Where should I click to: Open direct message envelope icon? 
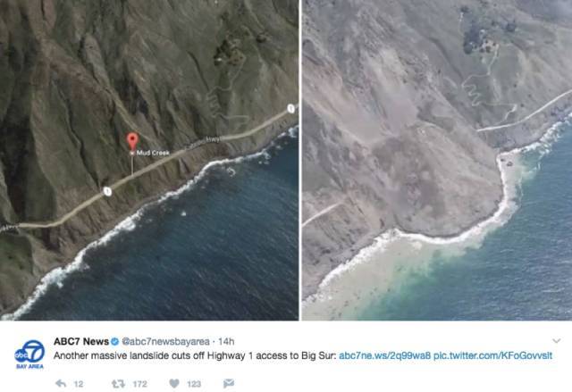point(229,383)
